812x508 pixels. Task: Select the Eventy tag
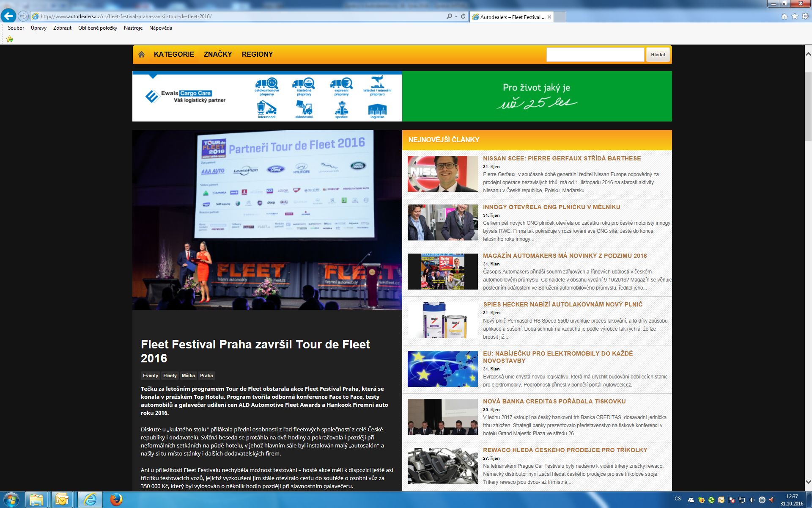tap(151, 375)
